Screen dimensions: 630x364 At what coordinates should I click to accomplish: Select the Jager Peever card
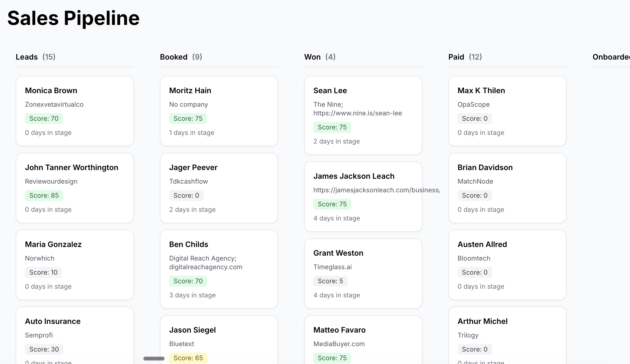[219, 188]
